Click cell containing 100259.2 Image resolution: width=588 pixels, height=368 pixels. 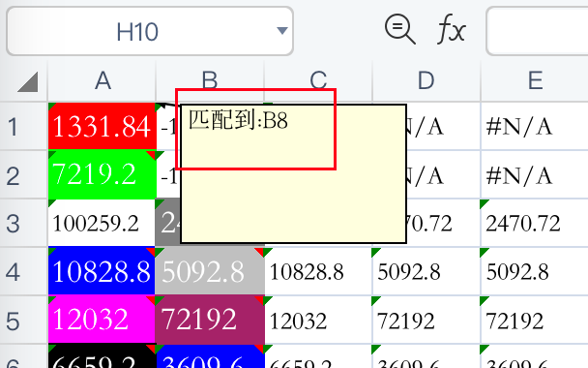click(102, 223)
